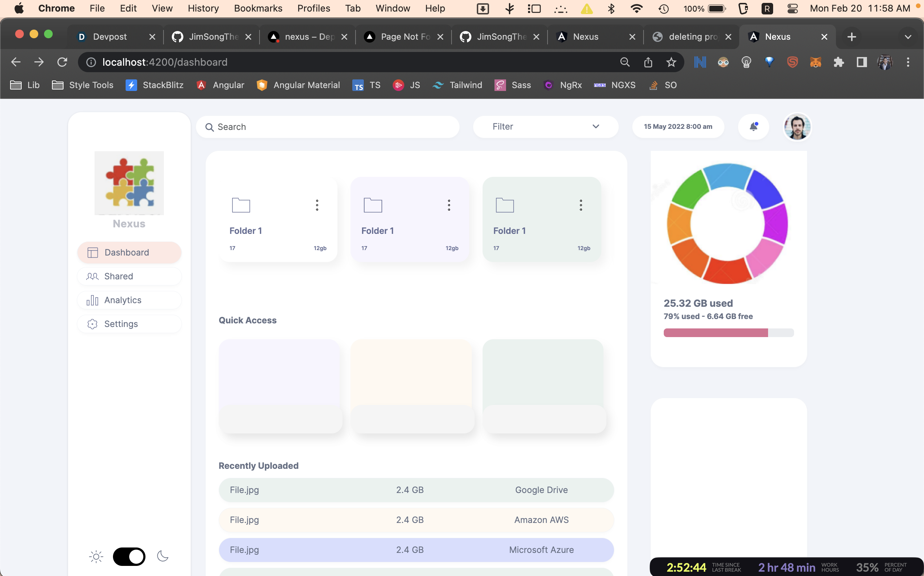
Task: Click the moon dark-mode icon
Action: [x=163, y=557]
